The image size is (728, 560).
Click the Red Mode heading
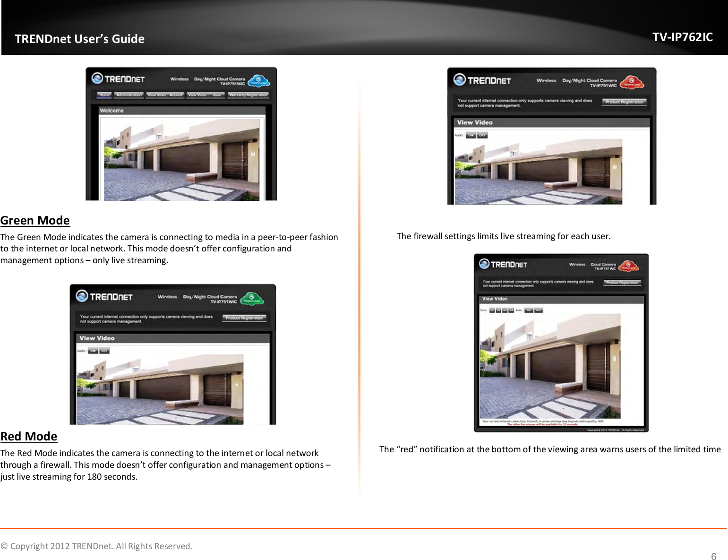point(29,436)
